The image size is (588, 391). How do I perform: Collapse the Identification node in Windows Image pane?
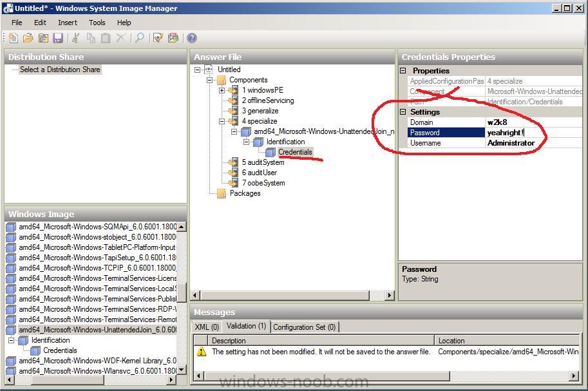(x=11, y=340)
